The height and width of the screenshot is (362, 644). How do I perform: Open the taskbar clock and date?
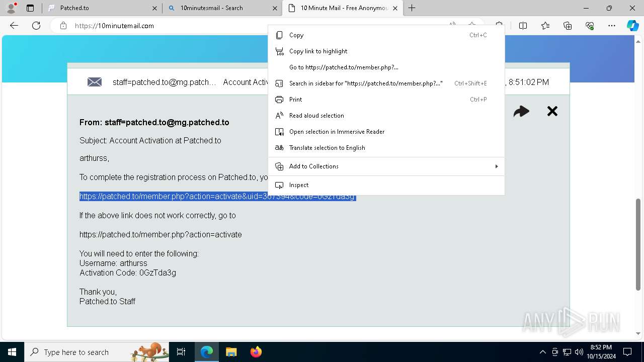(x=601, y=352)
